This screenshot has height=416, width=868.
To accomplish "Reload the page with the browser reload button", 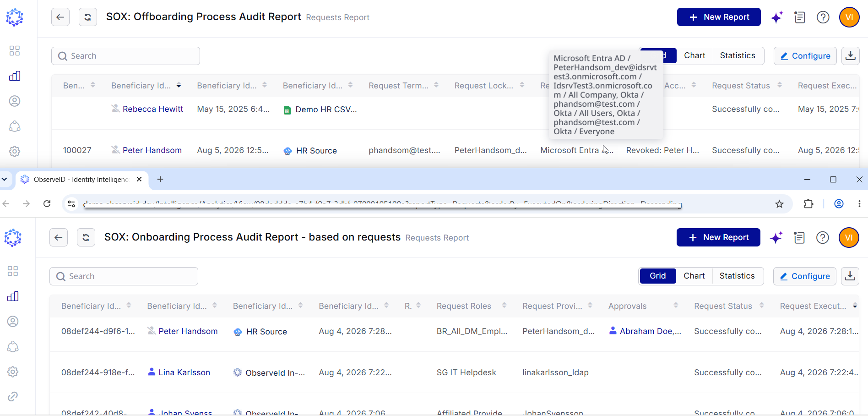I will [x=47, y=204].
